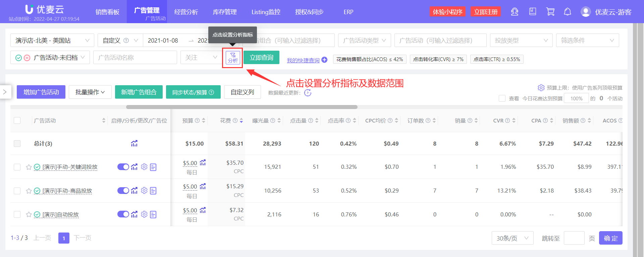
Task: Open the 广告活动-未归档 status dropdown
Action: [50, 57]
